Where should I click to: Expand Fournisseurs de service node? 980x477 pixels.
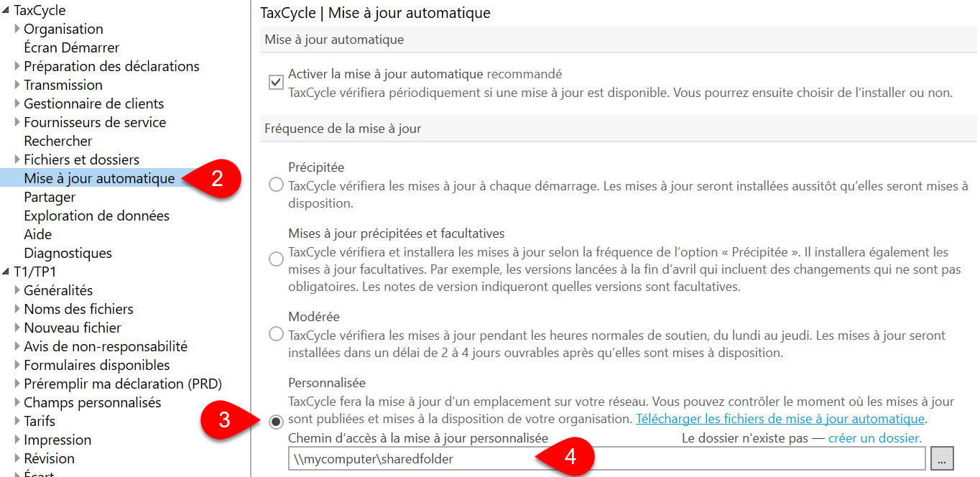pyautogui.click(x=17, y=122)
